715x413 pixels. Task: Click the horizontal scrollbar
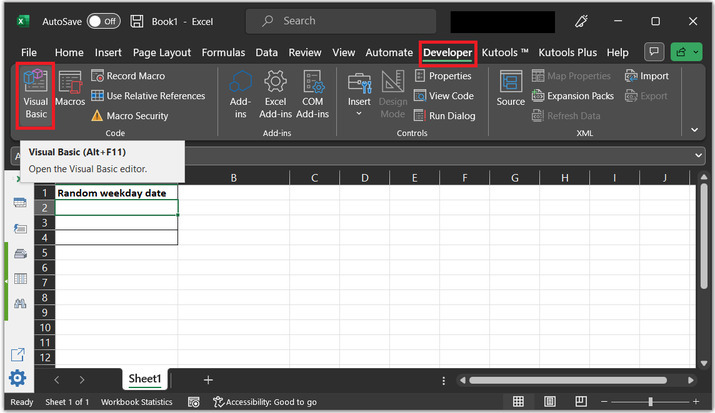coord(568,380)
